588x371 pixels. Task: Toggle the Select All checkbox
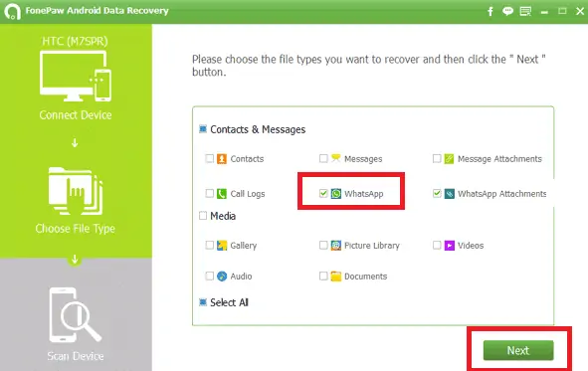203,302
